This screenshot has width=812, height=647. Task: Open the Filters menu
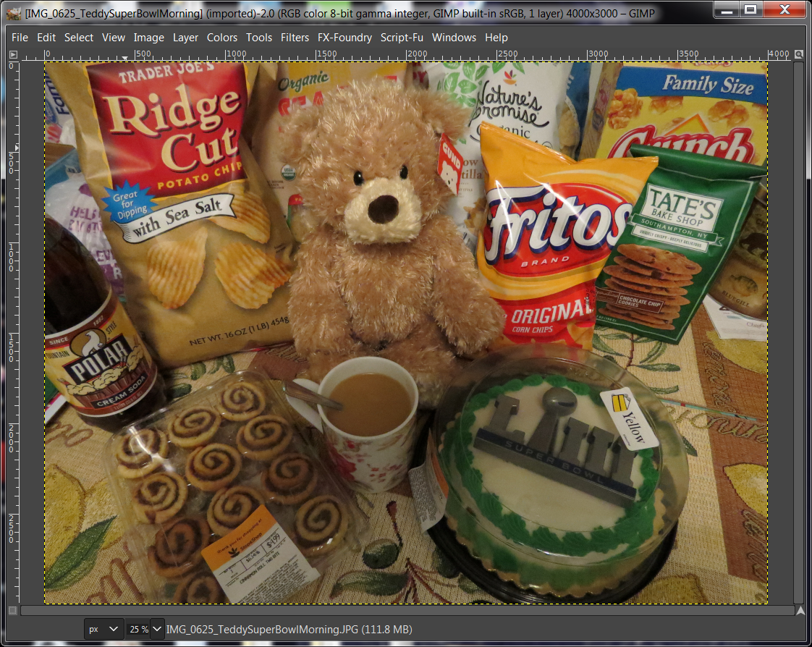pyautogui.click(x=295, y=38)
